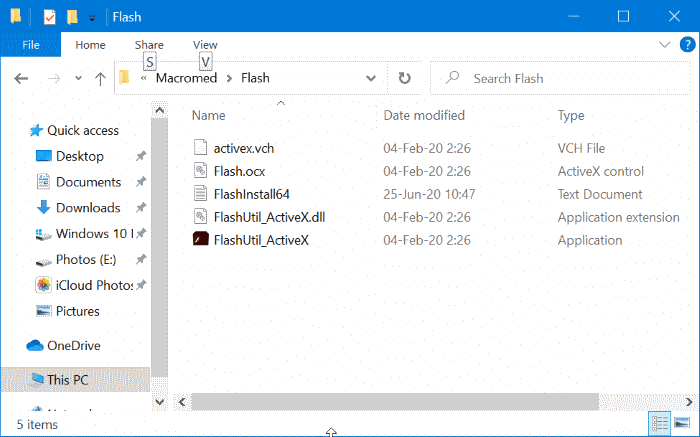
Task: Click the FlashUtil_ActiveX application icon
Action: tap(200, 239)
